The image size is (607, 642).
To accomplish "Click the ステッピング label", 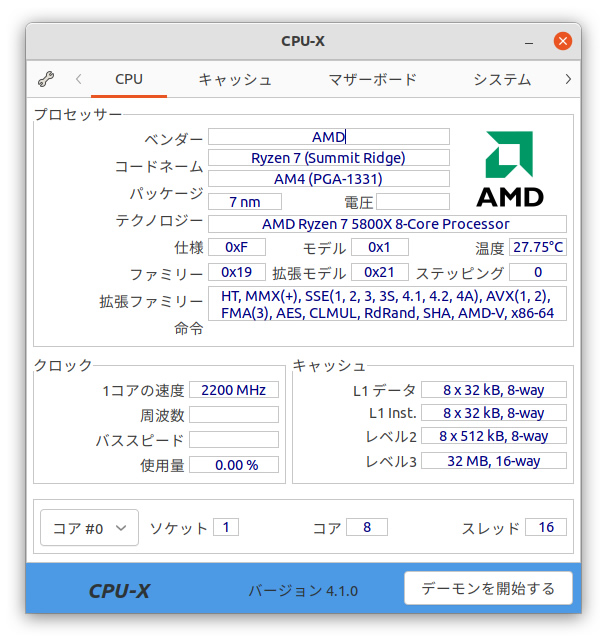I will point(460,273).
